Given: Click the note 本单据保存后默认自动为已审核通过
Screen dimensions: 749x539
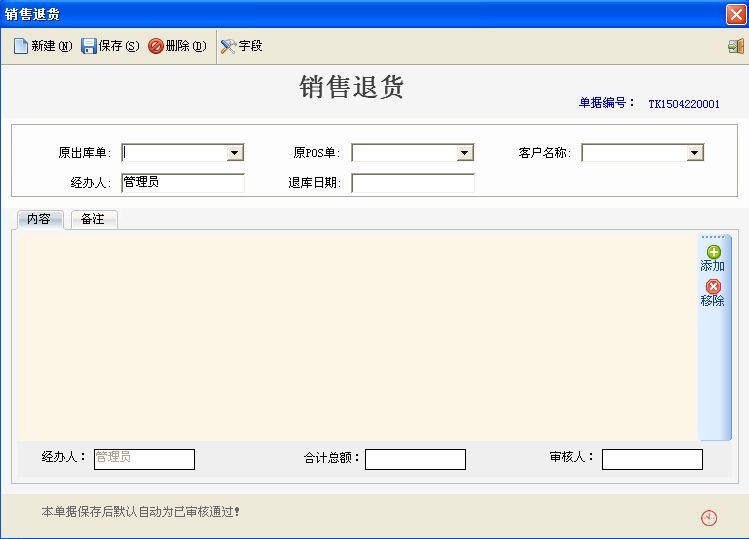Looking at the screenshot, I should pyautogui.click(x=140, y=512).
